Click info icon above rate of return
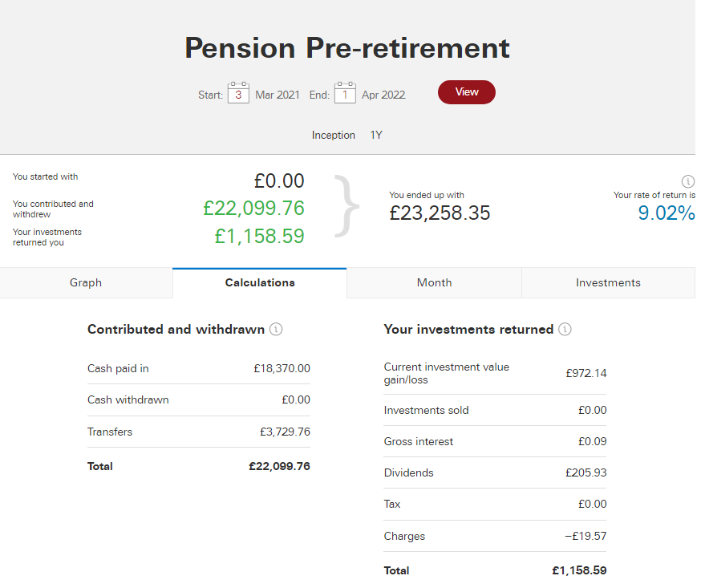The image size is (701, 588). 687,181
